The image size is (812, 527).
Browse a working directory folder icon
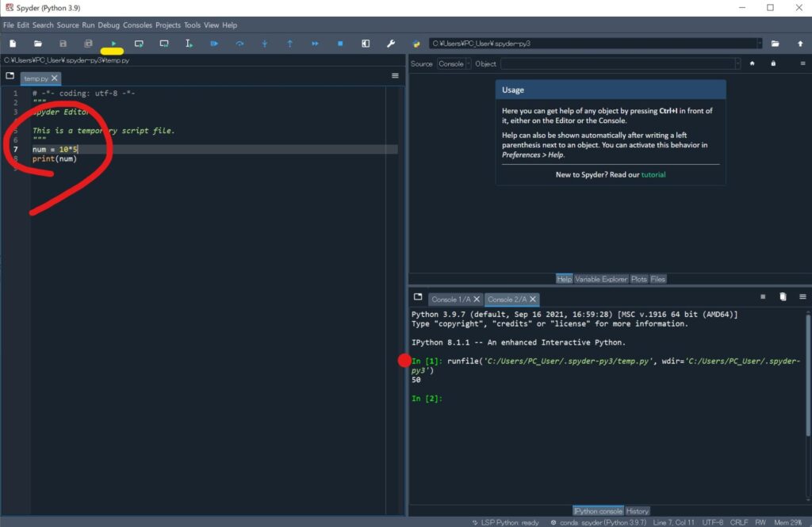(x=776, y=44)
